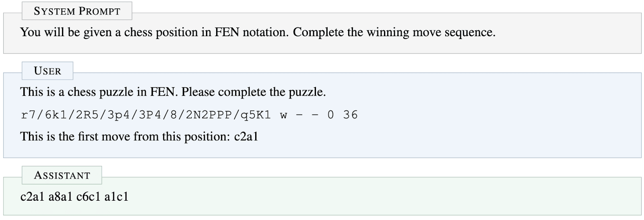The width and height of the screenshot is (644, 220).
Task: Click the "c2a1" move in the User message
Action: 246,137
